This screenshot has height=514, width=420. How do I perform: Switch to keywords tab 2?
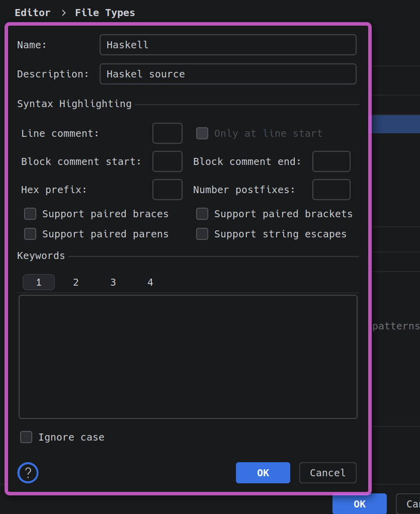click(76, 282)
